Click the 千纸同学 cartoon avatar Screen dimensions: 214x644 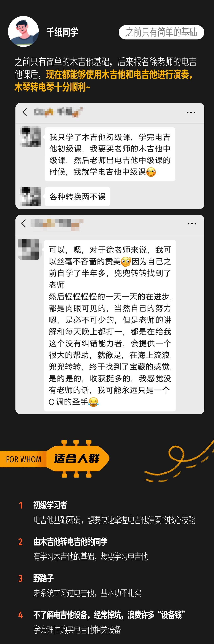click(23, 32)
